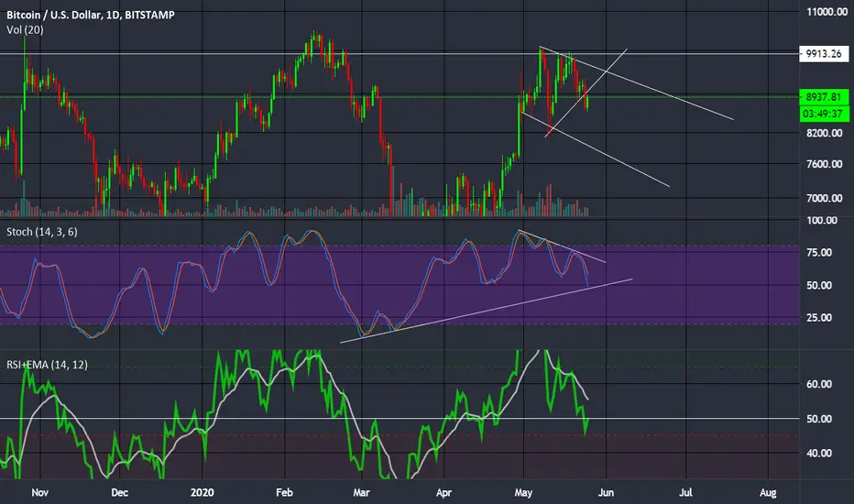This screenshot has width=854, height=504.
Task: Click the 8200.00 price axis value
Action: click(x=824, y=133)
